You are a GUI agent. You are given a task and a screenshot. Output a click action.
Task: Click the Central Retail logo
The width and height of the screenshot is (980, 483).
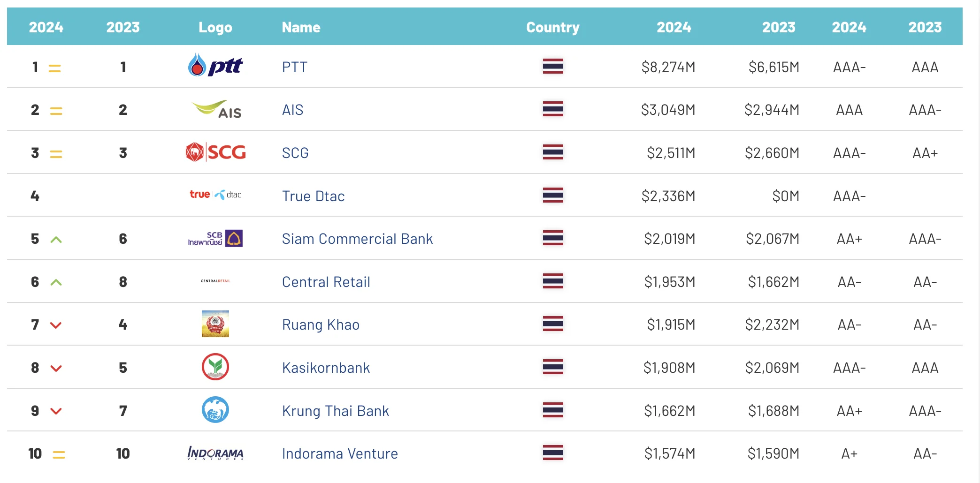215,281
